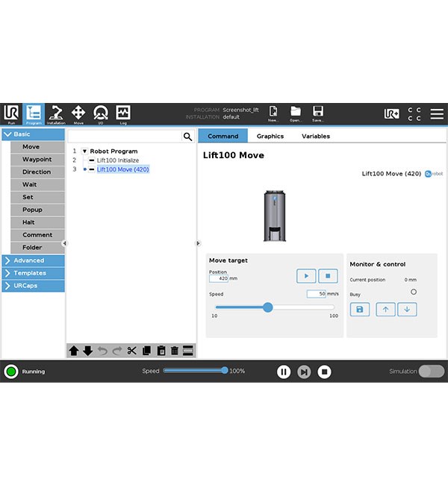This screenshot has width=448, height=485.
Task: Expand the URCaps section
Action: coord(33,286)
